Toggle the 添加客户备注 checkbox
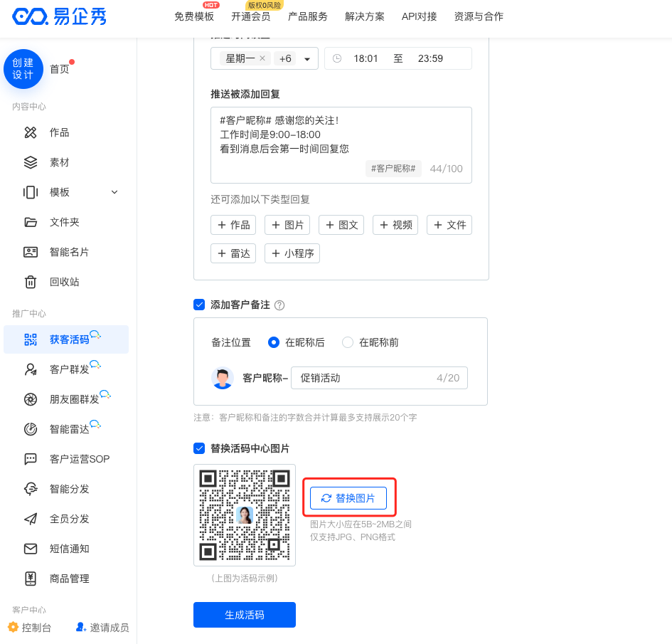The height and width of the screenshot is (644, 672). click(199, 305)
